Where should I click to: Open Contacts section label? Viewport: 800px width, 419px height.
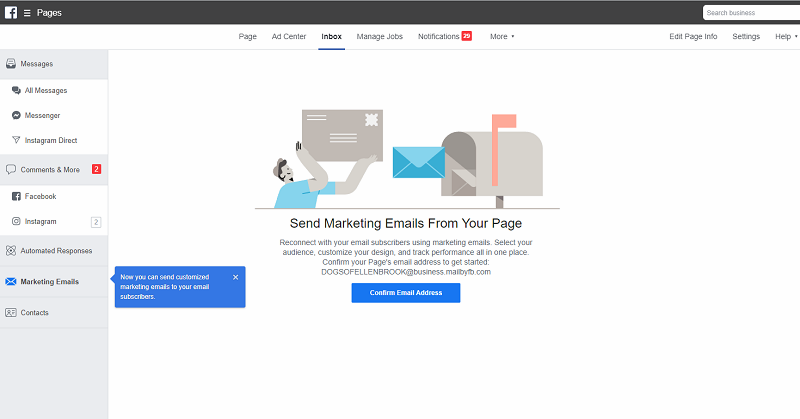(x=34, y=312)
